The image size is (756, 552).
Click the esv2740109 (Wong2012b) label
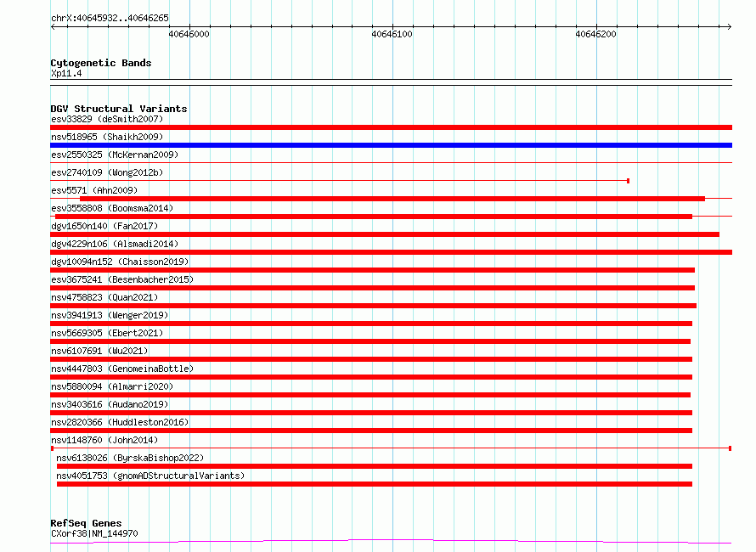[x=107, y=172]
